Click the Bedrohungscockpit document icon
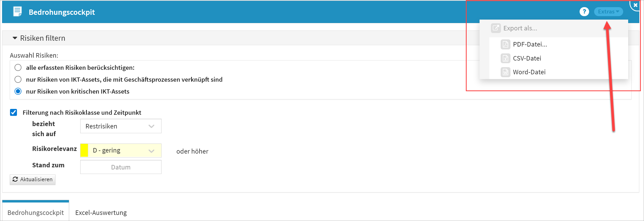Screen dimensions: 644x221 pos(17,12)
